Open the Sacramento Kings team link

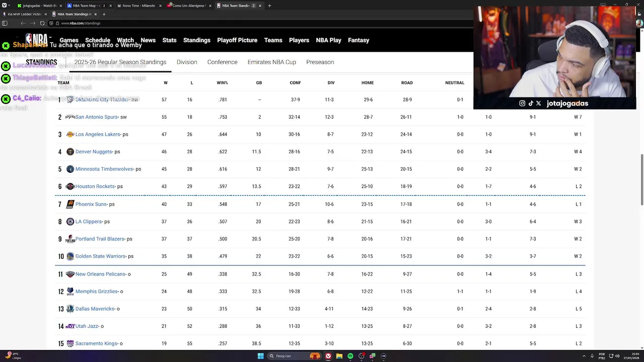[97, 343]
